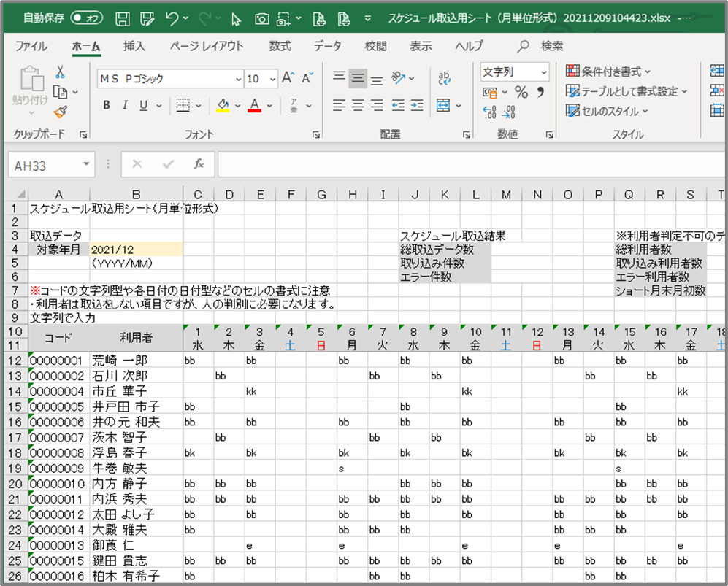Open セルのスタイル cell styles menu
This screenshot has height=586, width=728.
(607, 112)
